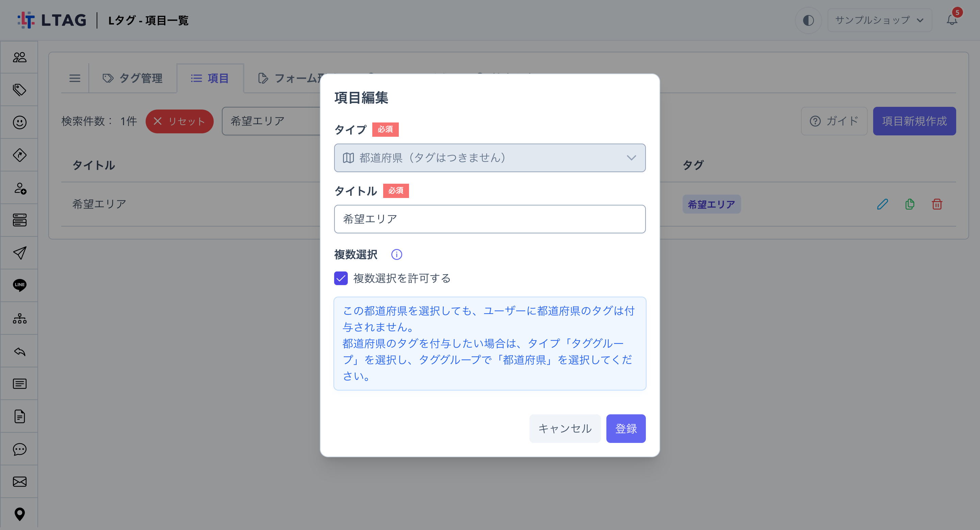Click the LTAG logo

pos(52,20)
